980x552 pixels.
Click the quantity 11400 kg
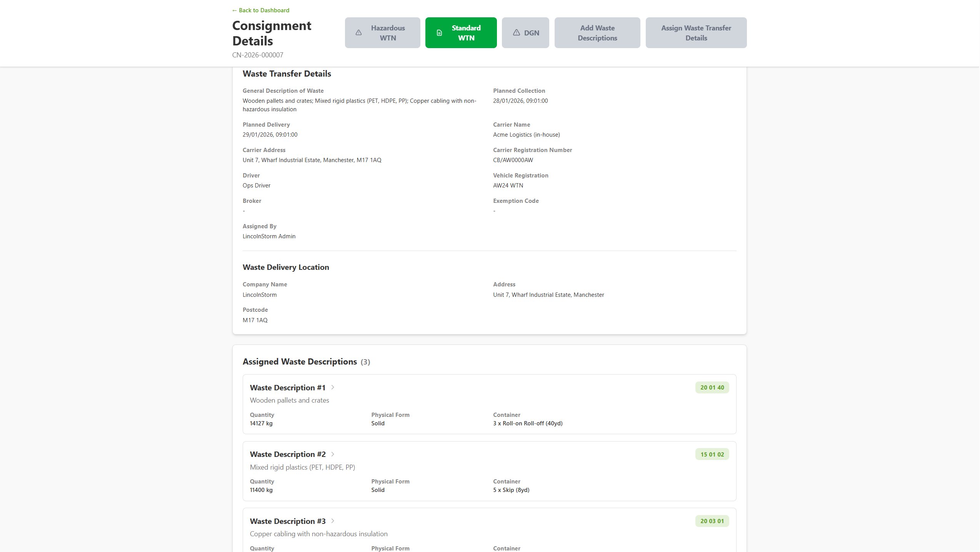(261, 490)
